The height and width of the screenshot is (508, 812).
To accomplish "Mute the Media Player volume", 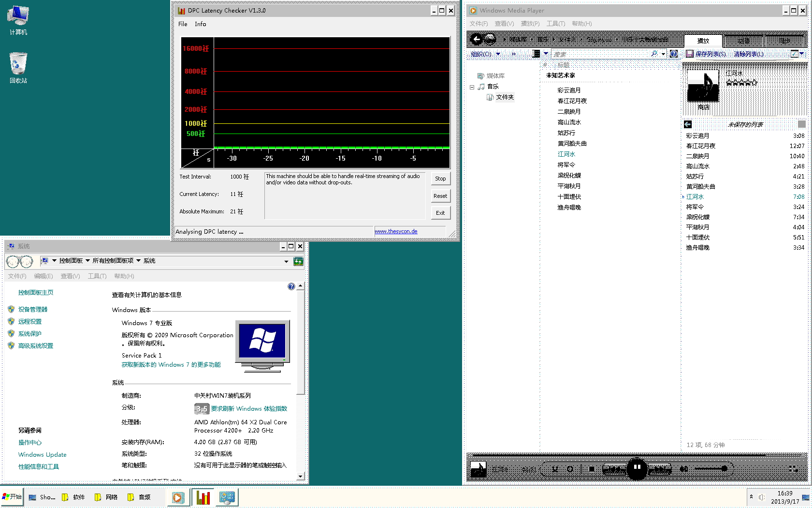I will click(684, 469).
